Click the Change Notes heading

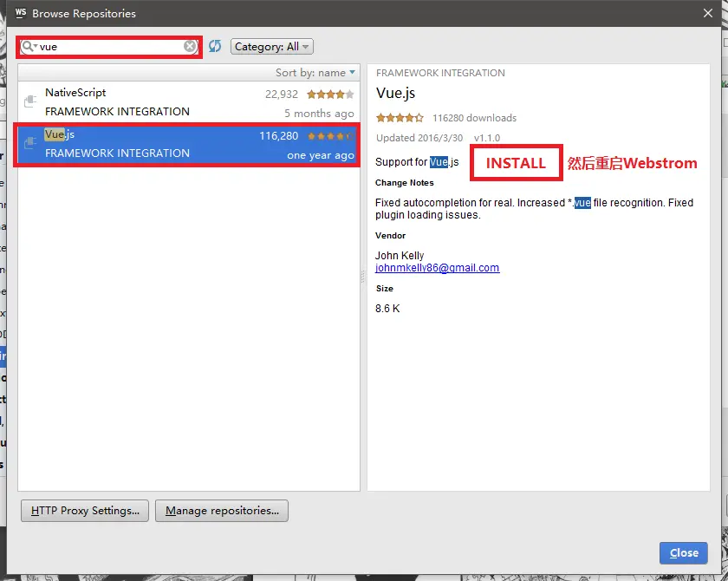405,182
